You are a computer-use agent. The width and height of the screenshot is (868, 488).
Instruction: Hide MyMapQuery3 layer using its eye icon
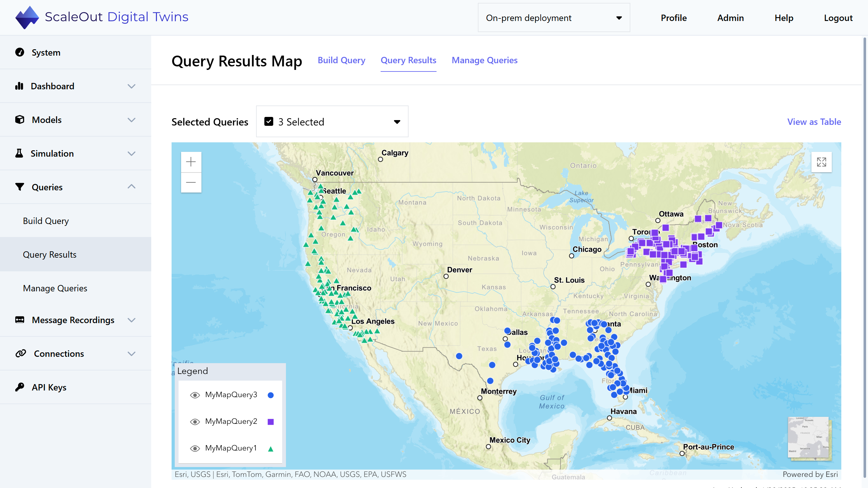195,395
